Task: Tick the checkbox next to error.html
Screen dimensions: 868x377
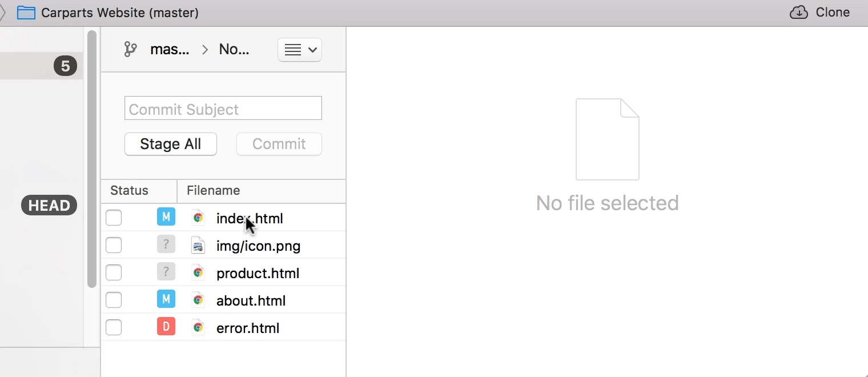Action: coord(114,327)
